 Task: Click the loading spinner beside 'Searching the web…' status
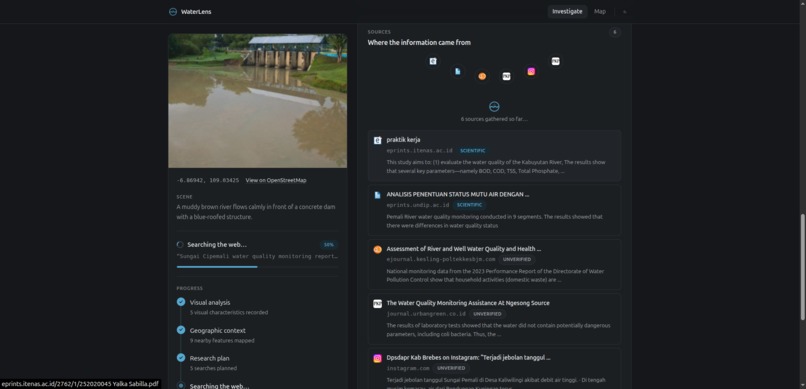[180, 245]
